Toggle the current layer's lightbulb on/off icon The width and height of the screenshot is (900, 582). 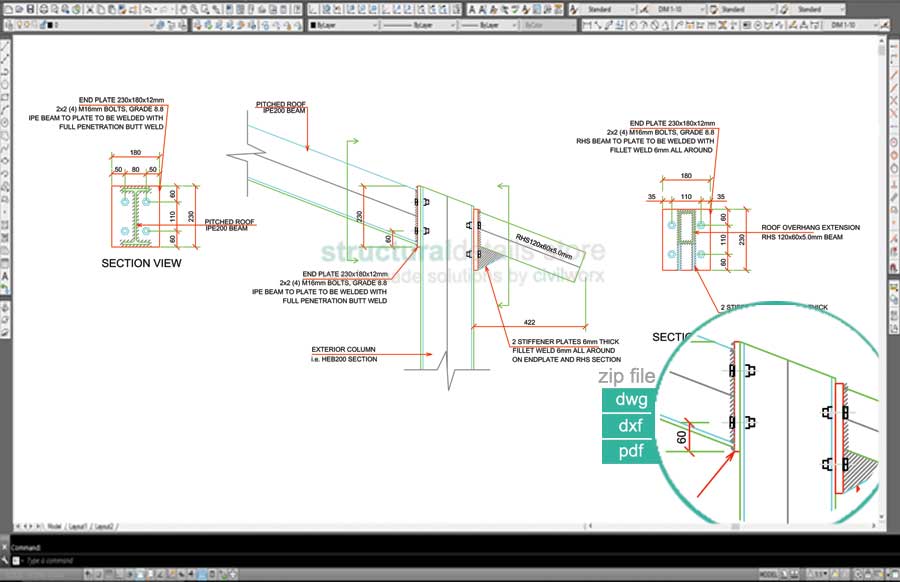coord(21,24)
